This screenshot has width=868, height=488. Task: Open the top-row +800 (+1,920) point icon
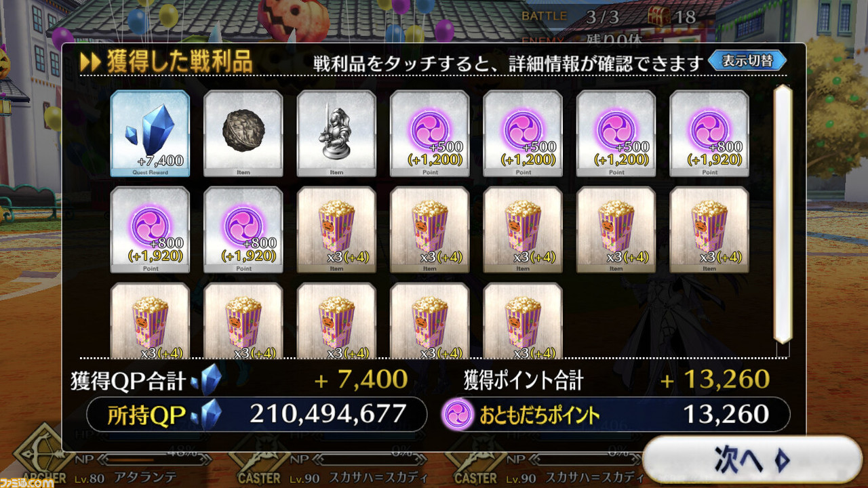point(709,134)
